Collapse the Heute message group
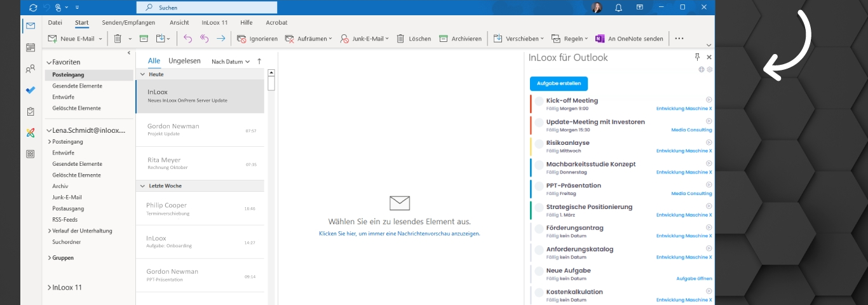Viewport: 868px width, 305px height. coord(143,74)
